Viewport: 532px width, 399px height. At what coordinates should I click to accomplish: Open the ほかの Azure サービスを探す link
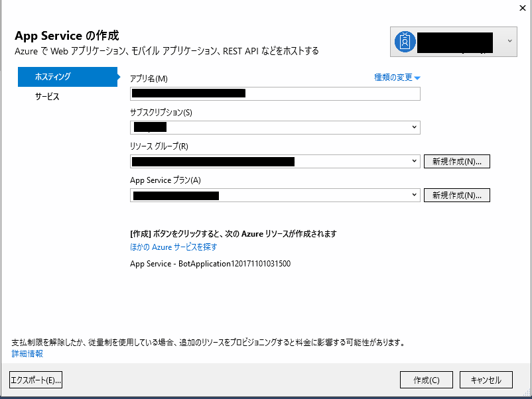click(173, 247)
